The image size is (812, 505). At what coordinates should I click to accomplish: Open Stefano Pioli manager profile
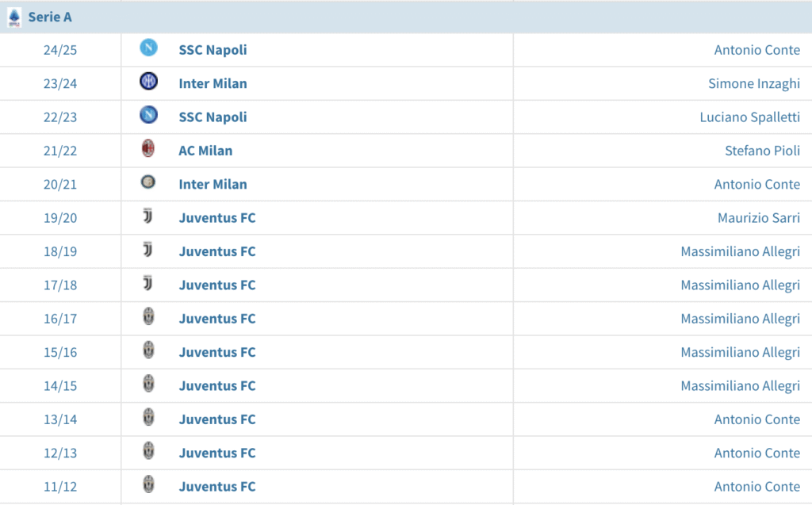pyautogui.click(x=762, y=151)
